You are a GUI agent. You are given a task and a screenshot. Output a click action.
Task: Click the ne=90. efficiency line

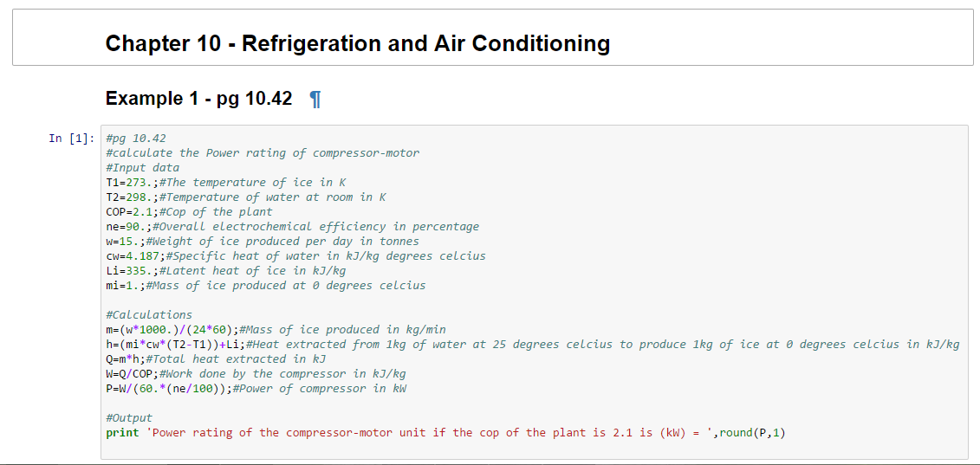291,227
